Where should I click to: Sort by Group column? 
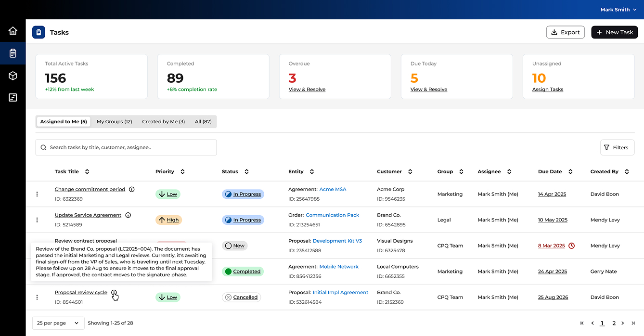pos(461,171)
